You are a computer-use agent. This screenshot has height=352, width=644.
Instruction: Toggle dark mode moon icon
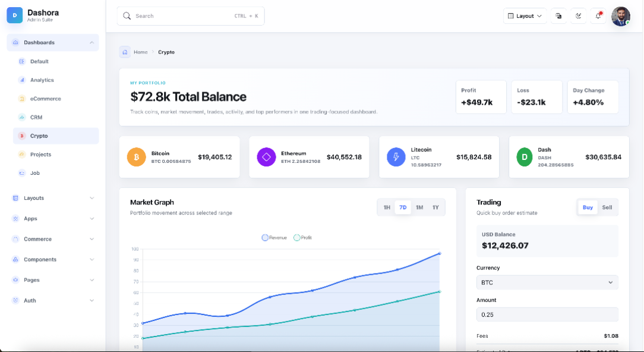pos(578,15)
